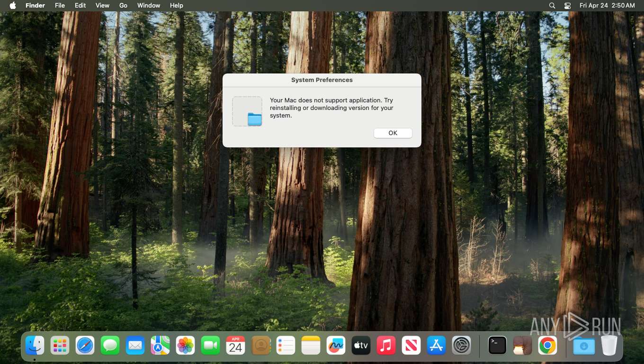This screenshot has width=644, height=364.
Task: Click the folder icon in the dialog
Action: (255, 119)
